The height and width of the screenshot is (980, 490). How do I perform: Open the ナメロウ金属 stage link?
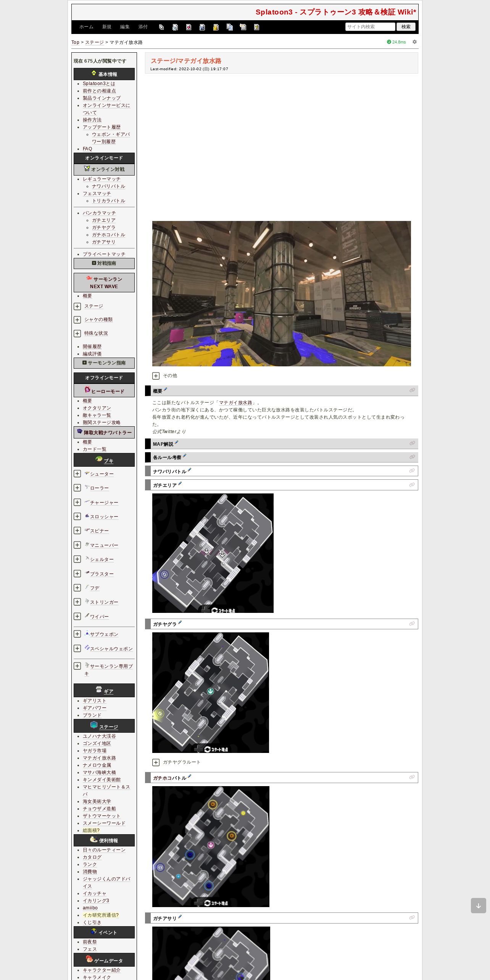(97, 765)
